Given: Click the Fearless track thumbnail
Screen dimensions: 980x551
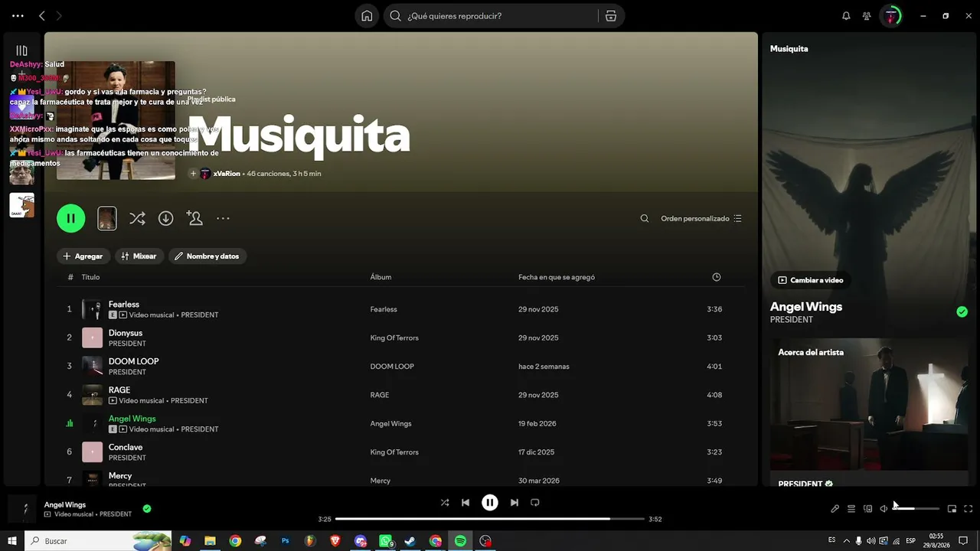Looking at the screenshot, I should click(x=92, y=309).
